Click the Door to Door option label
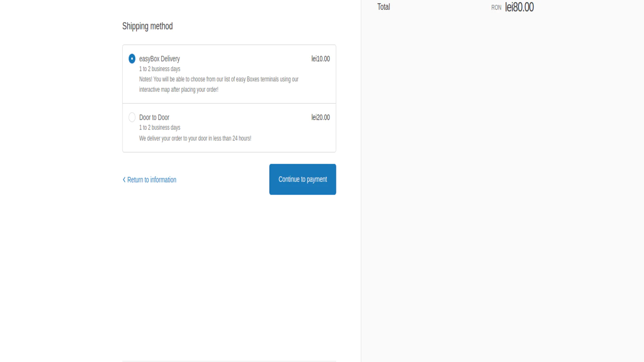Image resolution: width=644 pixels, height=362 pixels. pos(154,117)
